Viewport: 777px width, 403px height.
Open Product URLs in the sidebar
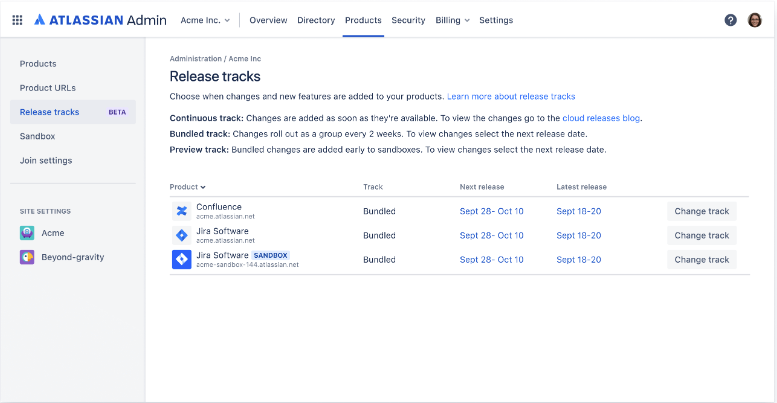coord(47,88)
